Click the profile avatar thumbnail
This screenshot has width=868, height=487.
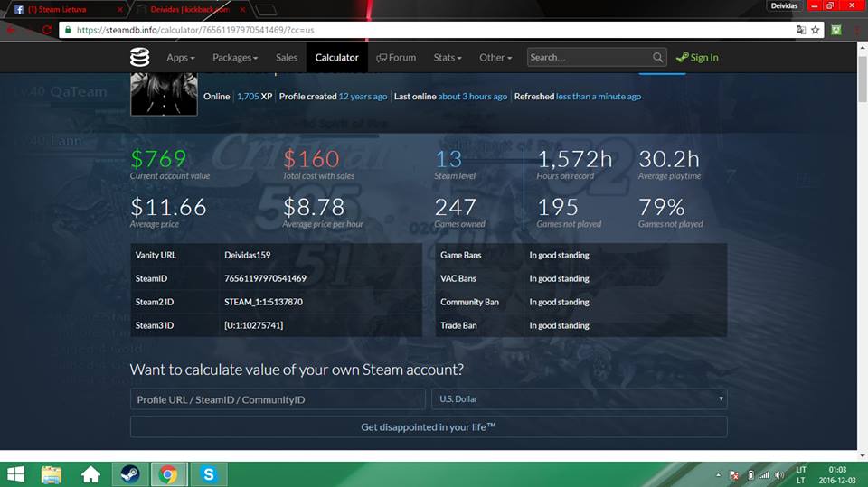[x=164, y=94]
